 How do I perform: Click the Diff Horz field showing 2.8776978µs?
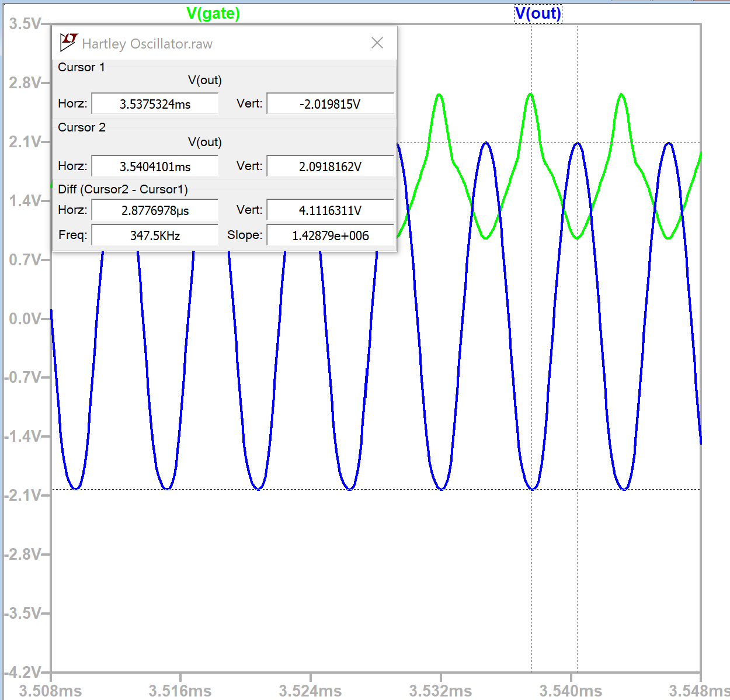click(154, 210)
